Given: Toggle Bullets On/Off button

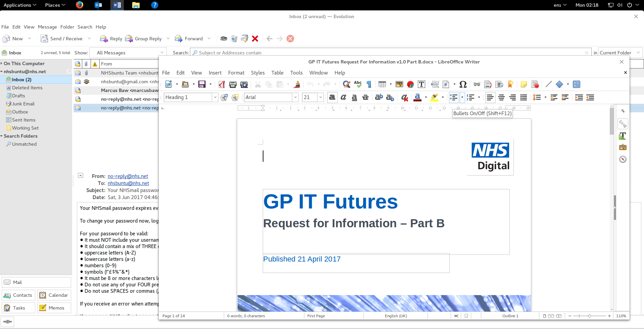Looking at the screenshot, I should (454, 97).
